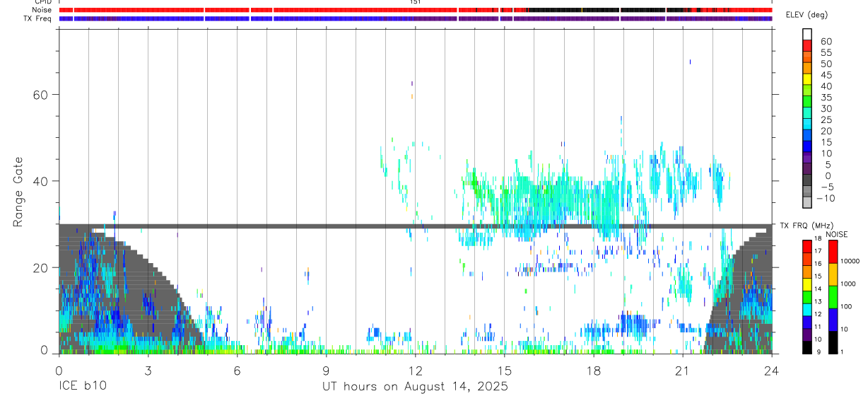The width and height of the screenshot is (868, 401).
Task: Click the x-axis tick label "15"
Action: tap(505, 369)
